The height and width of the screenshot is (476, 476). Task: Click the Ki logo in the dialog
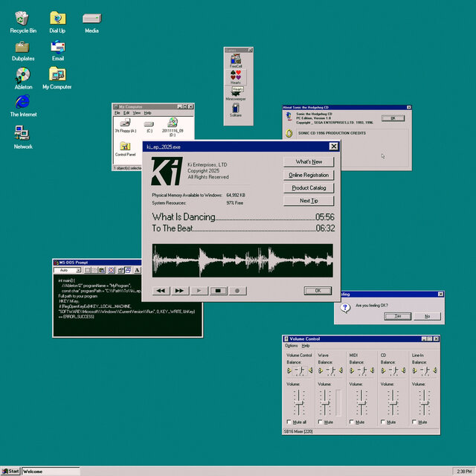[x=167, y=171]
